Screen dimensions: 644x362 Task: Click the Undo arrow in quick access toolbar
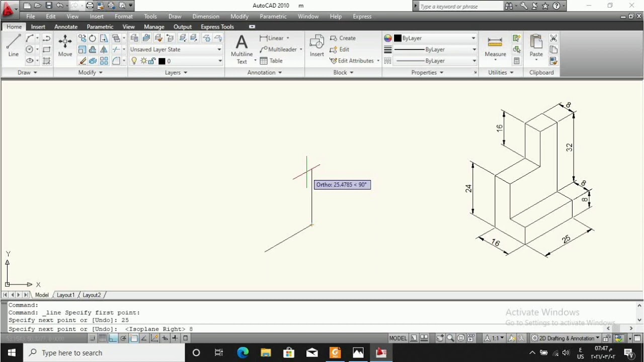(x=60, y=6)
